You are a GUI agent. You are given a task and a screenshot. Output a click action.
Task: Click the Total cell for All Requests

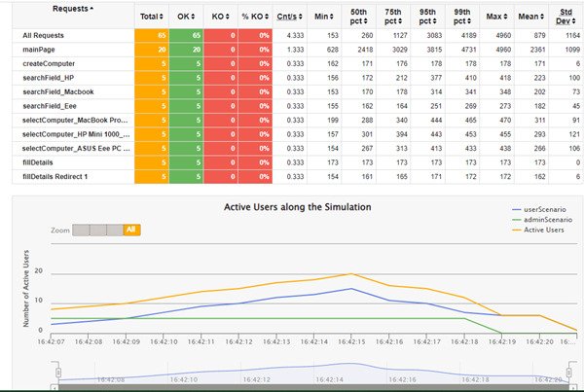[152, 36]
